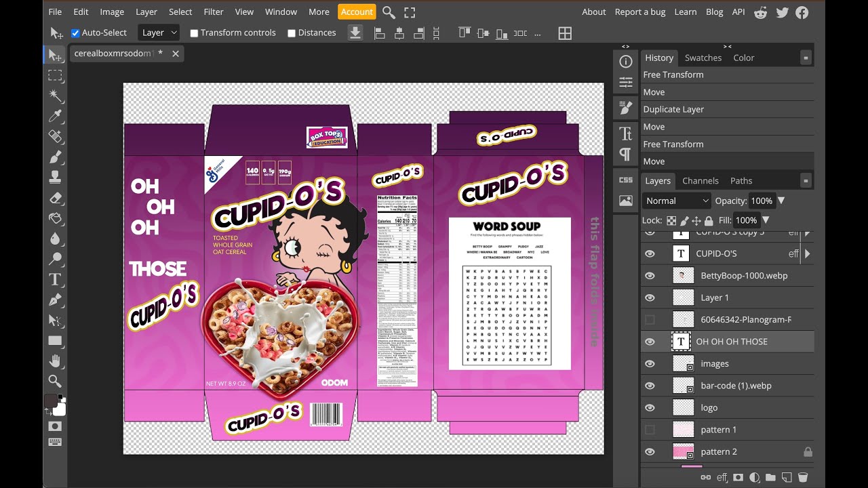
Task: Open the on-screen keyboard shortcuts icon
Action: point(55,442)
